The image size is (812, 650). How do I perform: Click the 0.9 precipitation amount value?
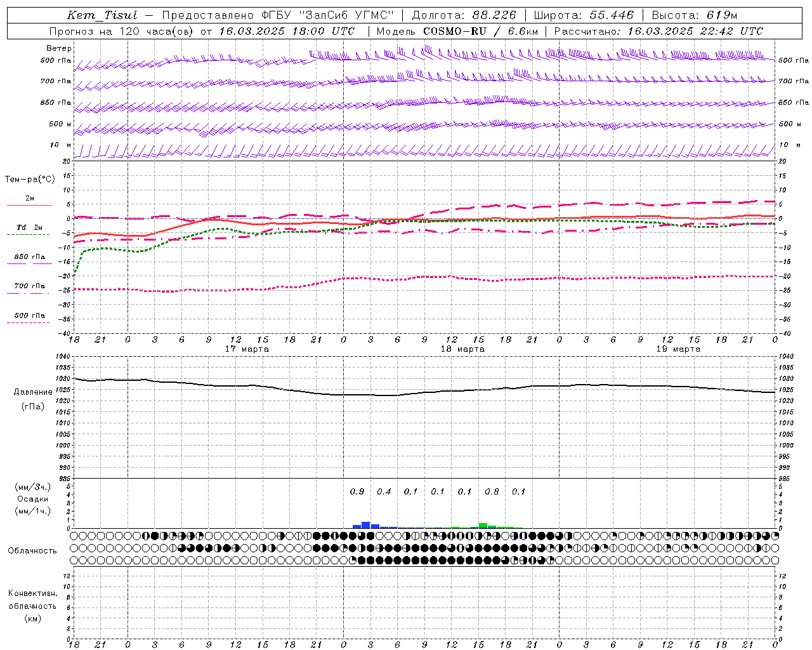coord(357,491)
